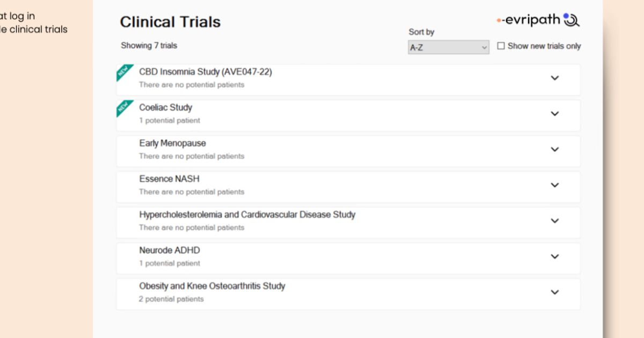Click the Showing 7 trials label
Screen dimensions: 644x338
[x=149, y=46]
